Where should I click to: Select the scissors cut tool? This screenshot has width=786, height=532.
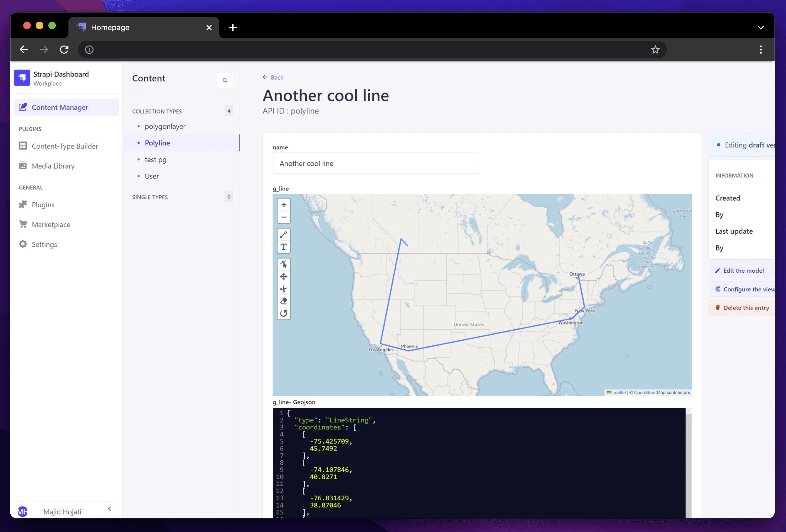[283, 289]
